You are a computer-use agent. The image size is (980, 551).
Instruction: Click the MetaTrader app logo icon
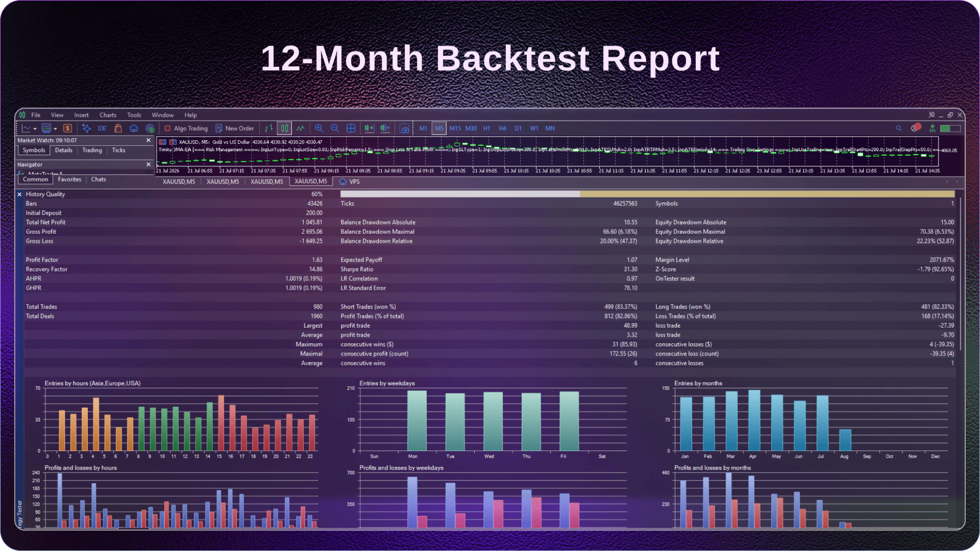pos(22,115)
